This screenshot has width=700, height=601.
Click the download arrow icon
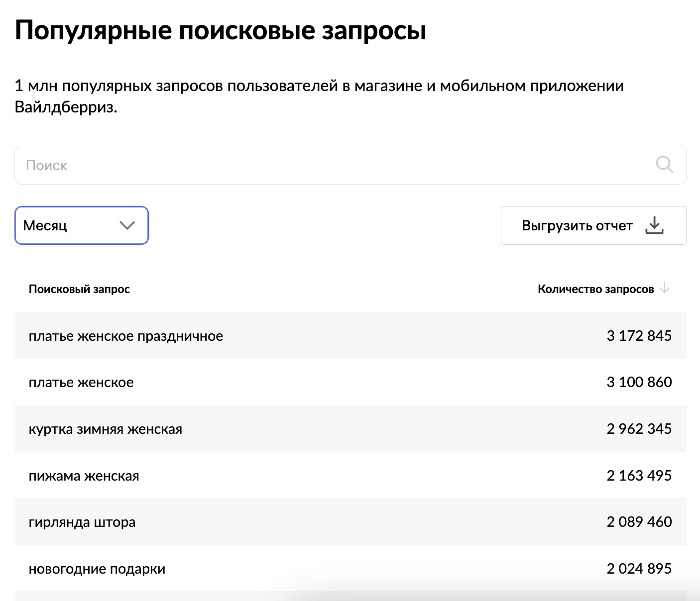654,225
